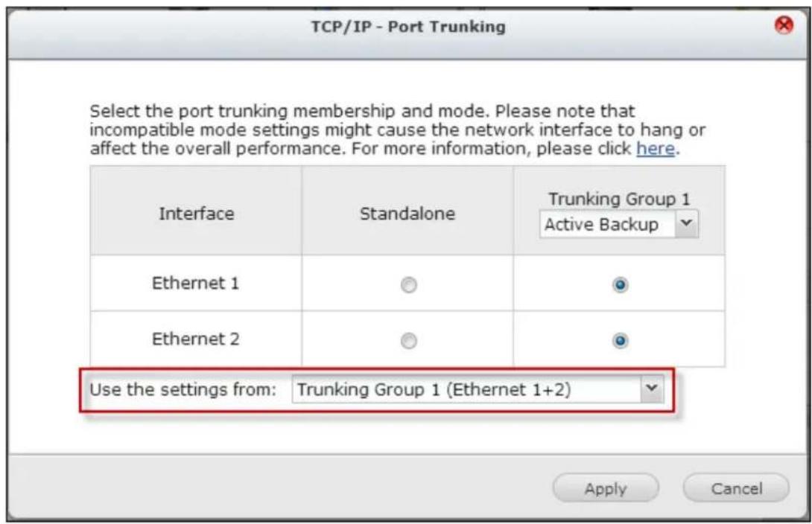Click the Interface column header

[x=197, y=214]
